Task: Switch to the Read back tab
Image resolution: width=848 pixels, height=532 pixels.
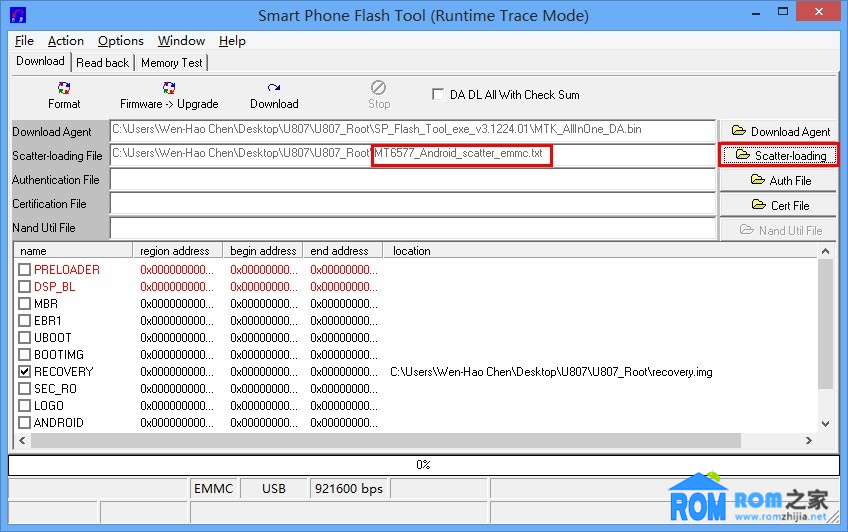Action: [102, 62]
